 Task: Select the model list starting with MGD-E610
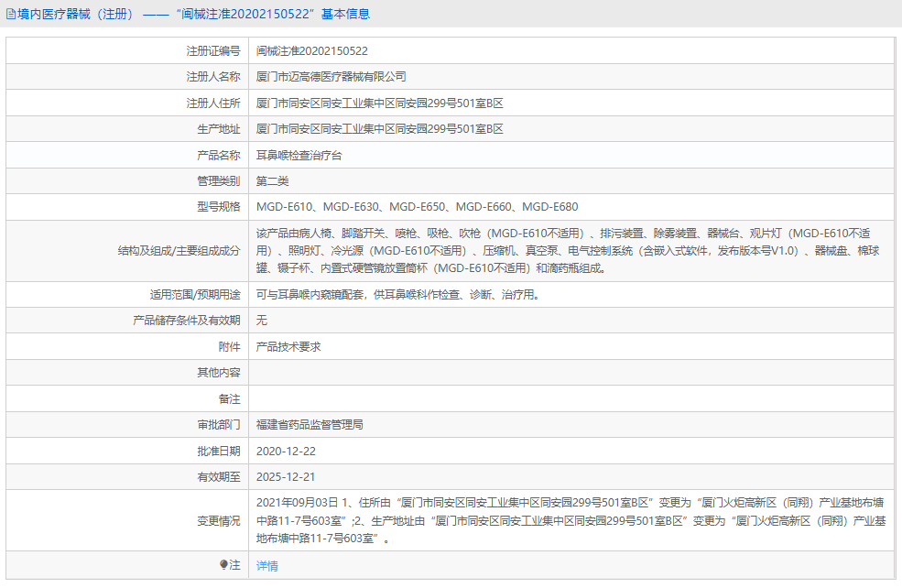click(417, 207)
